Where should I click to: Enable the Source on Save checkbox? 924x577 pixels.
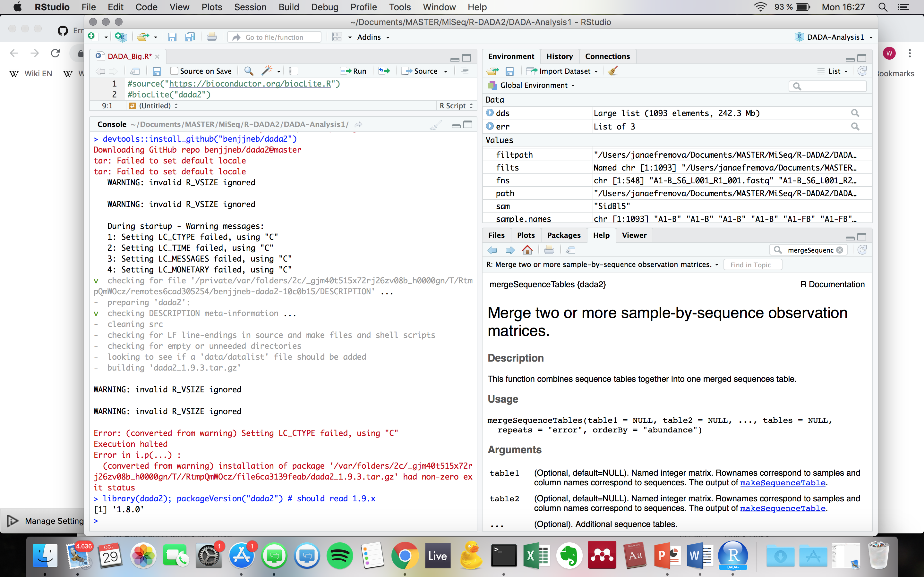[175, 71]
